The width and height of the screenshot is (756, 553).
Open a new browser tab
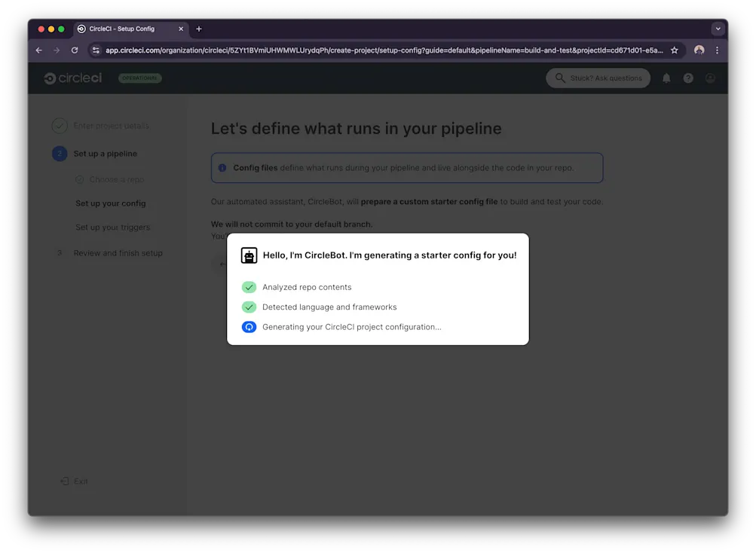coord(199,29)
